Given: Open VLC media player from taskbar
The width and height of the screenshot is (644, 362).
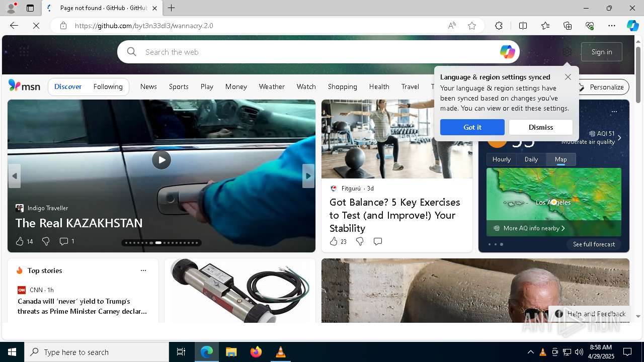Looking at the screenshot, I should point(280,352).
